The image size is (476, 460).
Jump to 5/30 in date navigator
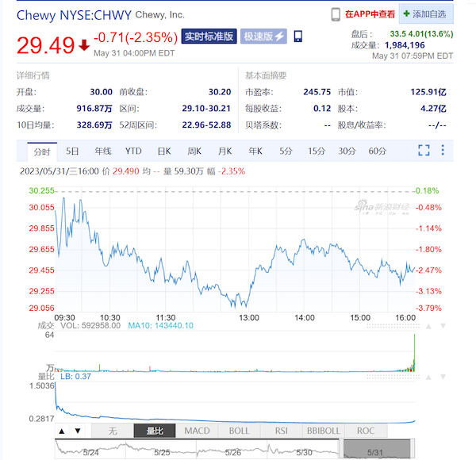[x=304, y=452]
